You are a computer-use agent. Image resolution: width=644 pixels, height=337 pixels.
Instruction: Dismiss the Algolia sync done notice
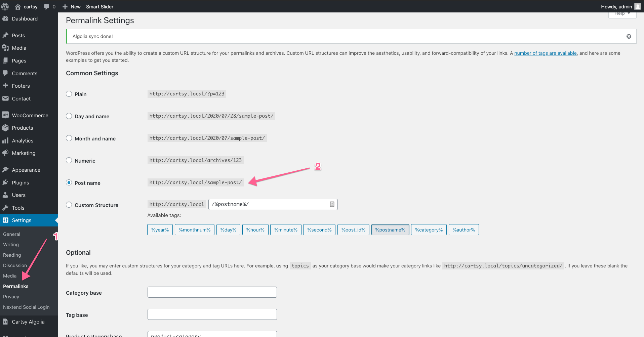click(629, 36)
